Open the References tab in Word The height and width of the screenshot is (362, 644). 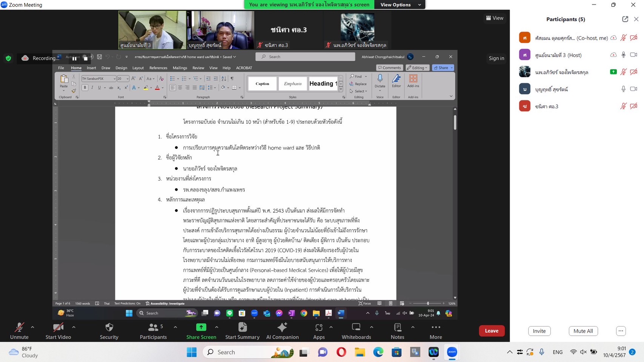point(158,68)
